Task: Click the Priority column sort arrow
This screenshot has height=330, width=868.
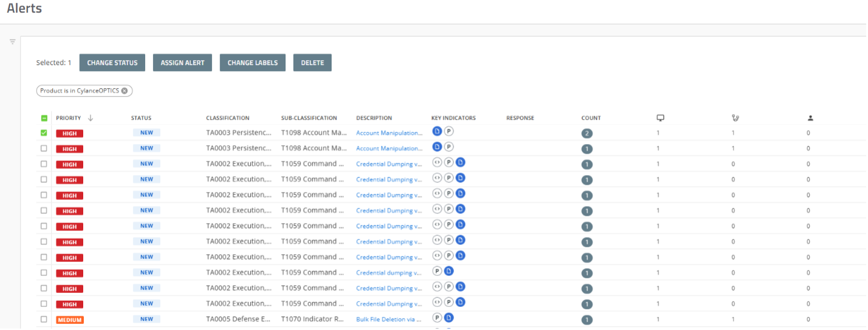Action: 90,118
